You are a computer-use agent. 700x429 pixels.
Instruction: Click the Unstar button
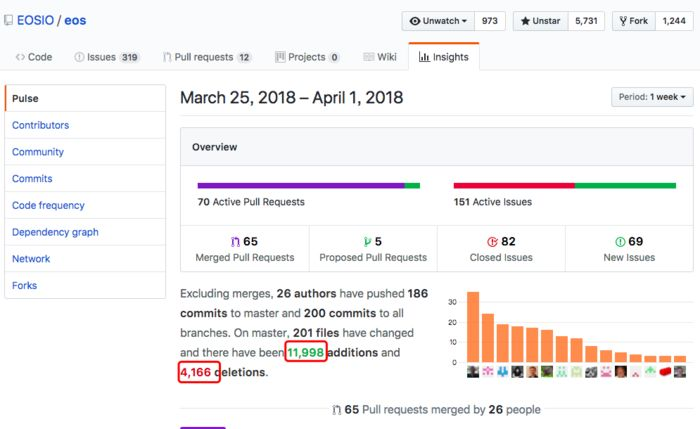(x=541, y=21)
